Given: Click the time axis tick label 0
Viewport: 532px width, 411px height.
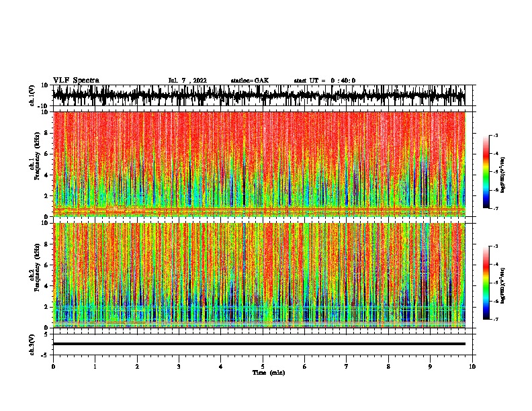Looking at the screenshot, I should (53, 367).
